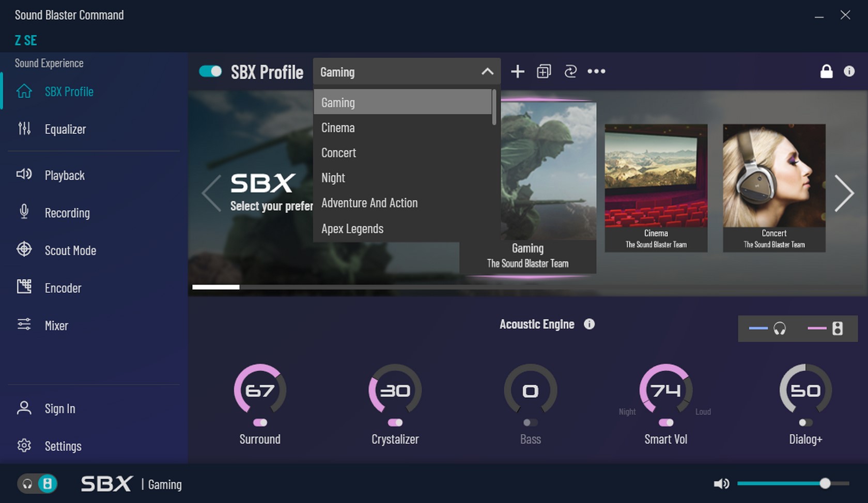Click the Bass dial showing 0
Screen dimensions: 868x503
[x=531, y=390]
